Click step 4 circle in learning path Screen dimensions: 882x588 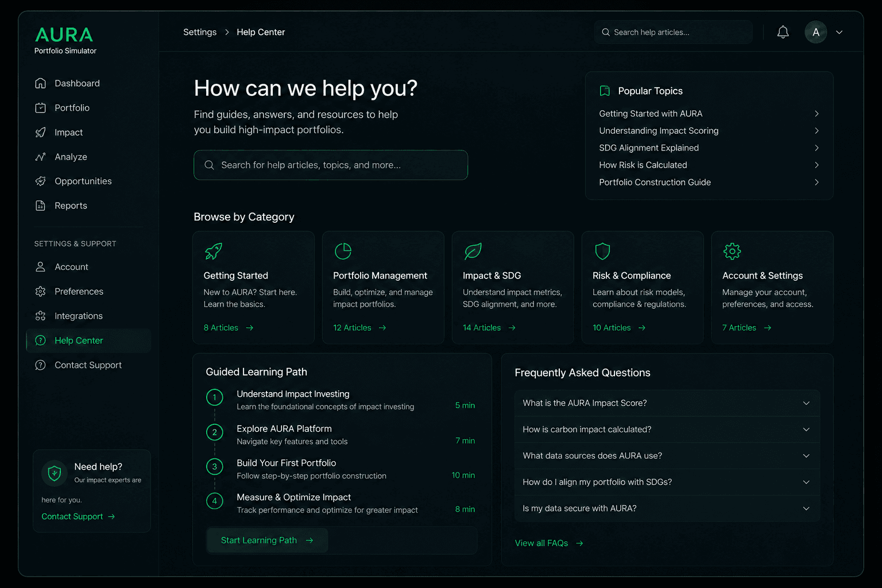coord(215,501)
